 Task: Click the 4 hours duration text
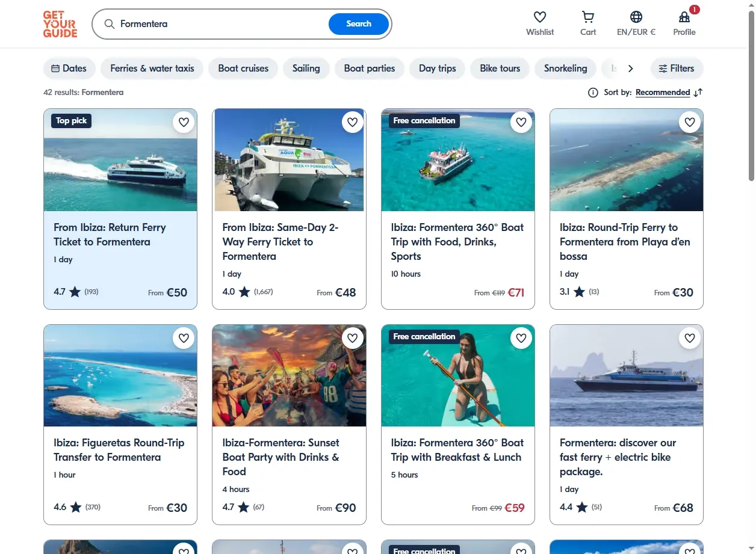pos(236,489)
